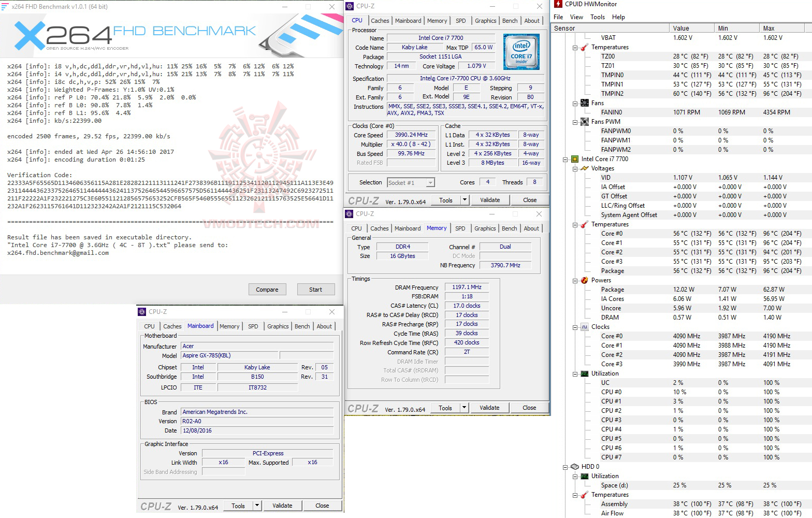812x518 pixels.
Task: Collapse the HDD 0 node
Action: (565, 467)
